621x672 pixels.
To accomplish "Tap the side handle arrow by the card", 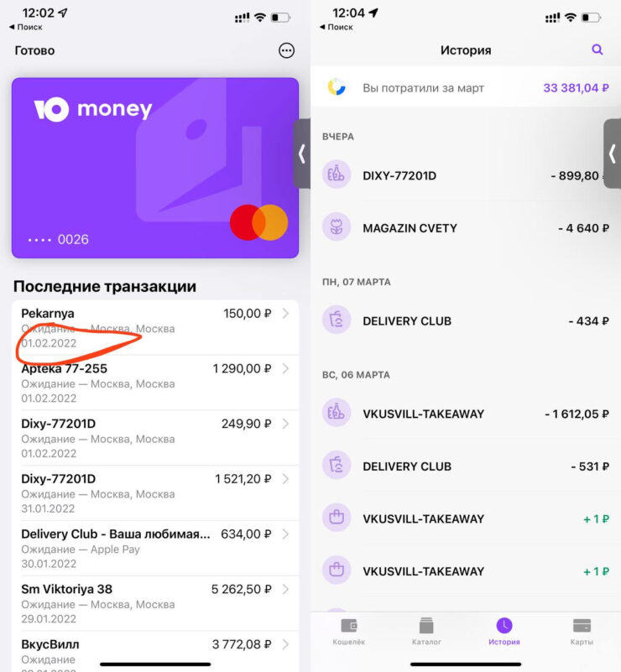I will click(x=302, y=154).
